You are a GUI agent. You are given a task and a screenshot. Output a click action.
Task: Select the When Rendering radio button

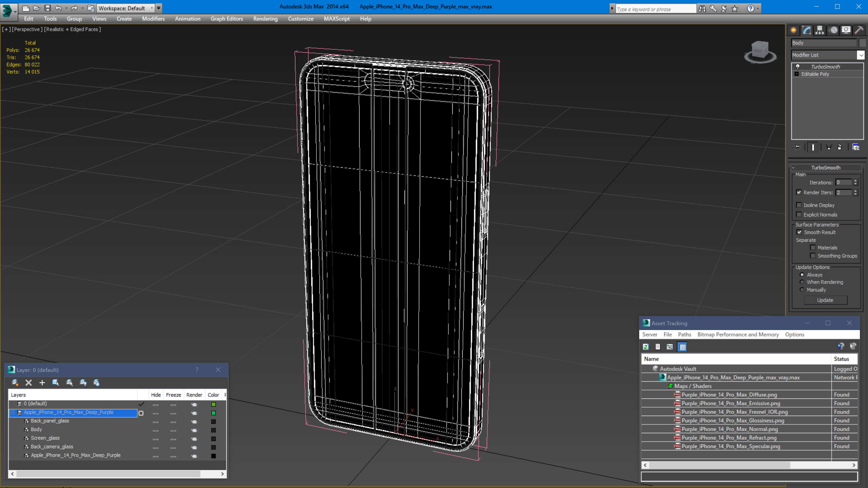click(x=802, y=282)
